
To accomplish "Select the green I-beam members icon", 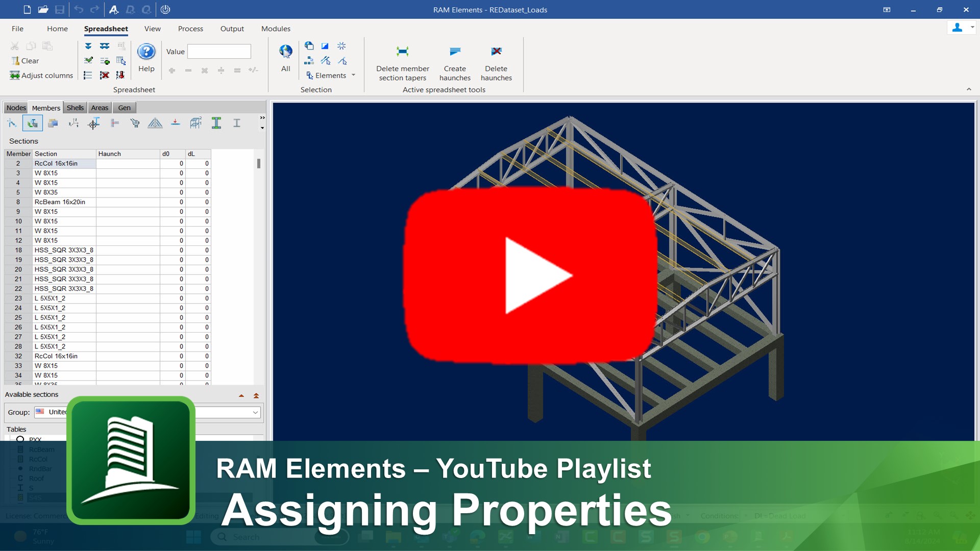I will tap(216, 123).
